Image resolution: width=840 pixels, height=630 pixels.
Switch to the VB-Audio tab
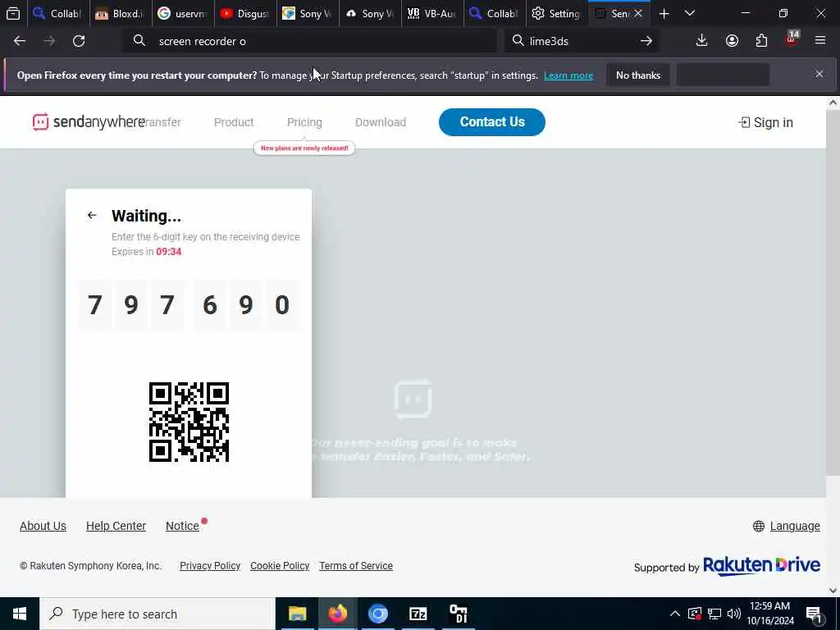[431, 14]
